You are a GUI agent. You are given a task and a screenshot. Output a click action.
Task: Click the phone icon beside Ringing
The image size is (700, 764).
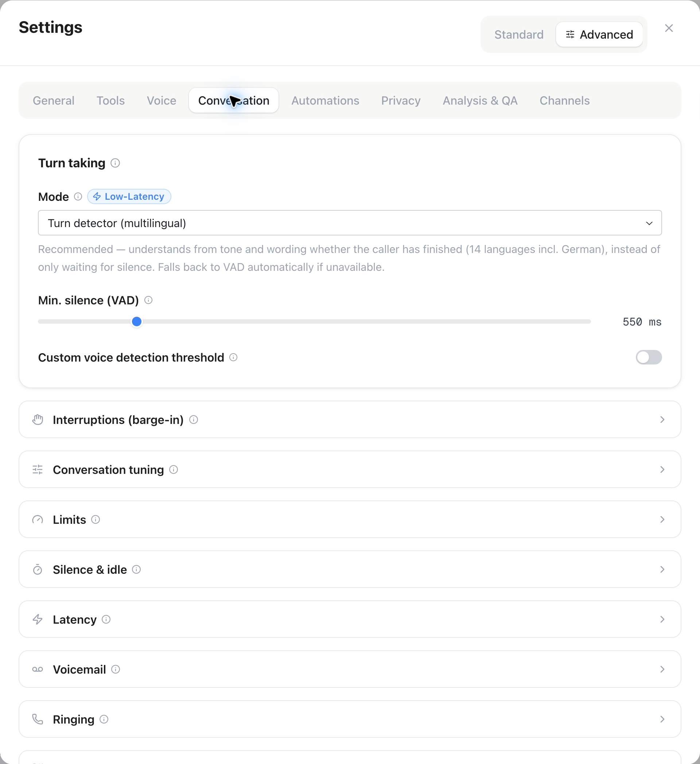point(38,719)
